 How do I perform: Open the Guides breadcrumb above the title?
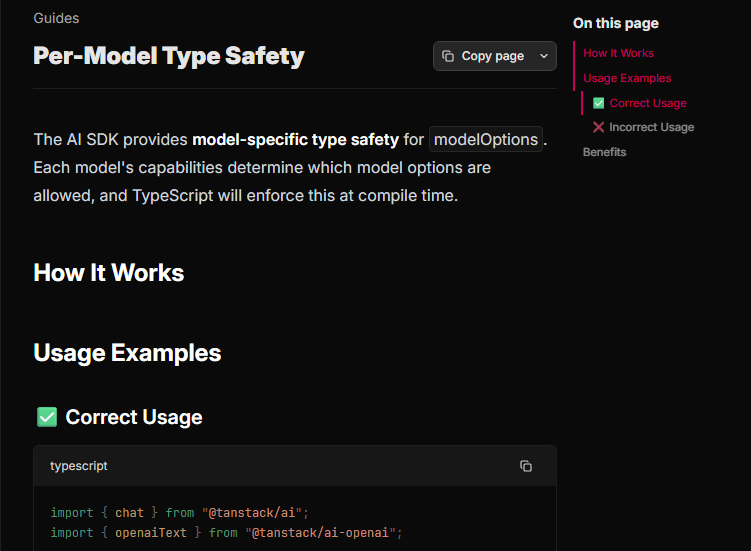56,18
